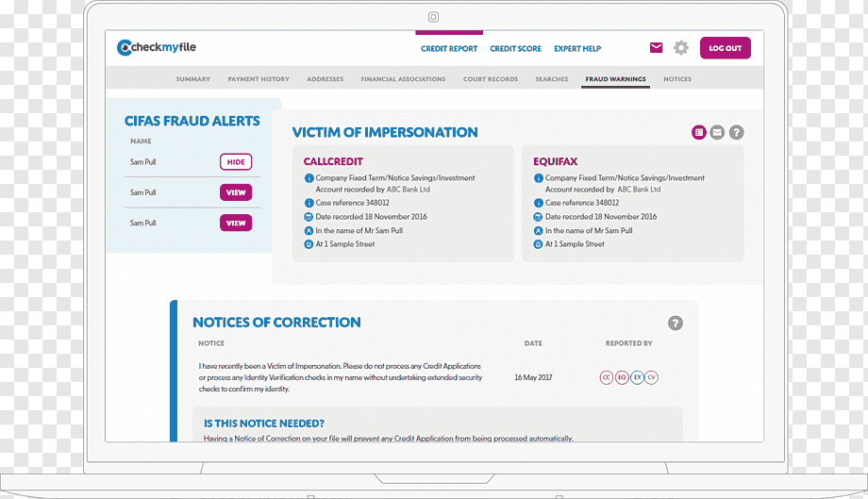
Task: Click the EX agency badge
Action: [x=637, y=377]
